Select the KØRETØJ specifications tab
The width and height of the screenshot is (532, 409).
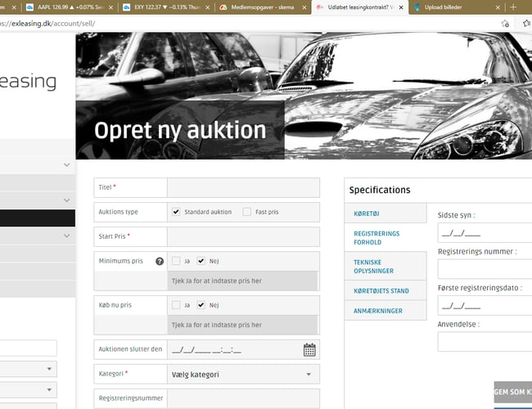[385, 213]
